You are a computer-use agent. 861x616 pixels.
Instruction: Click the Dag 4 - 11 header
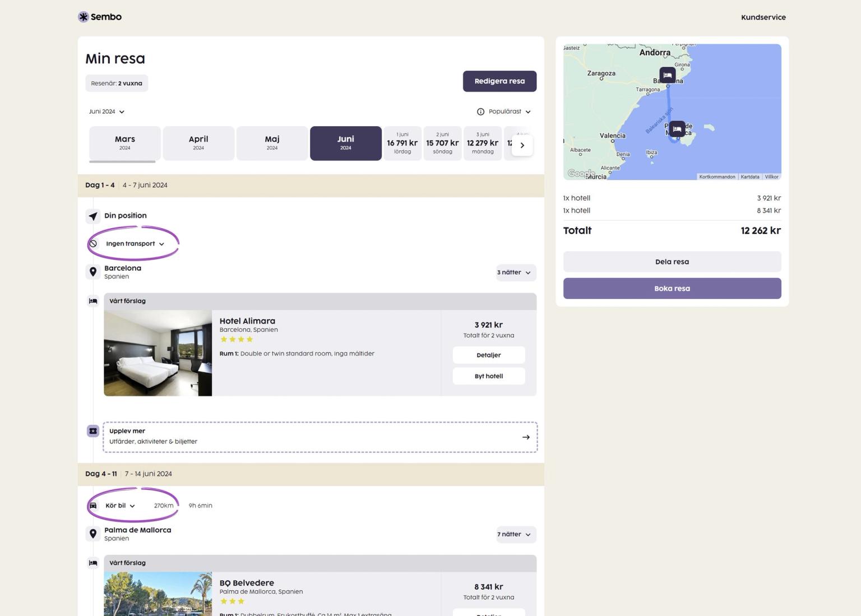[311, 474]
